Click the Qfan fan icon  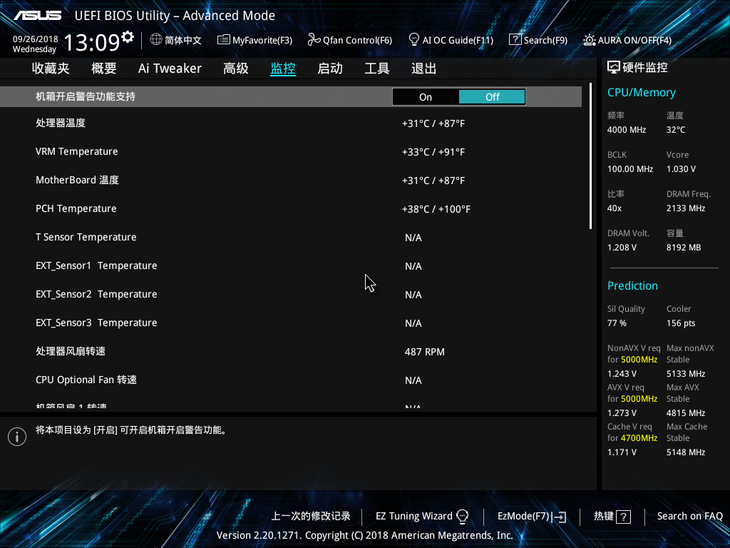(314, 40)
